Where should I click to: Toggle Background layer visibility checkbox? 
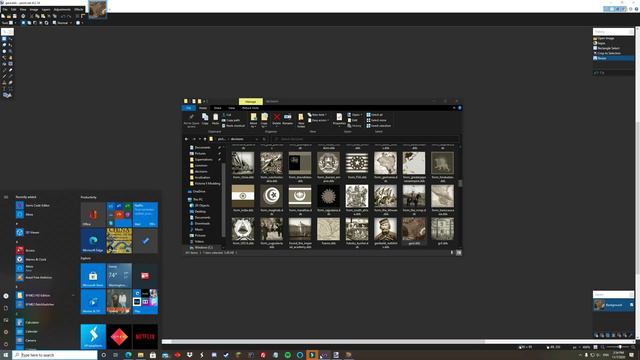[631, 305]
